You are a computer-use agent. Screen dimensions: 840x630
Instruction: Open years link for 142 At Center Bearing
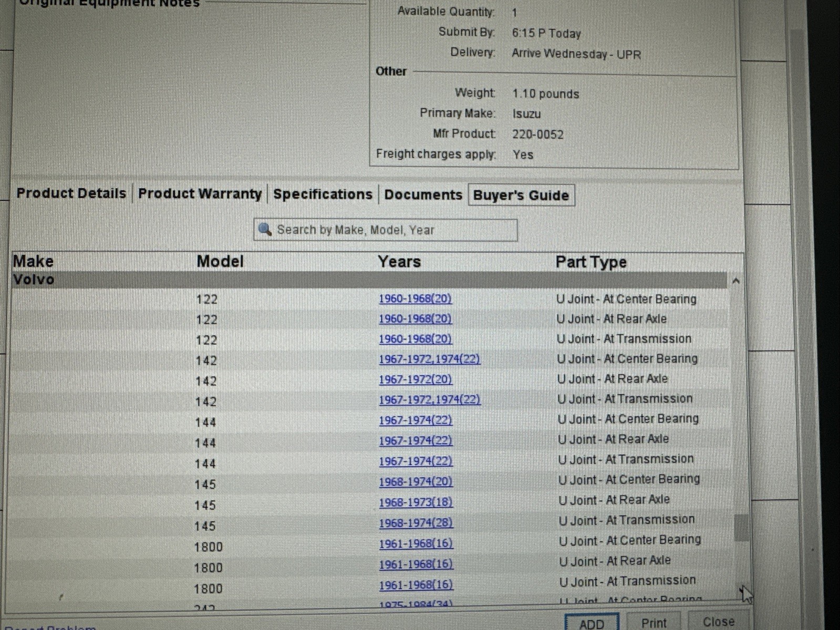(x=429, y=359)
